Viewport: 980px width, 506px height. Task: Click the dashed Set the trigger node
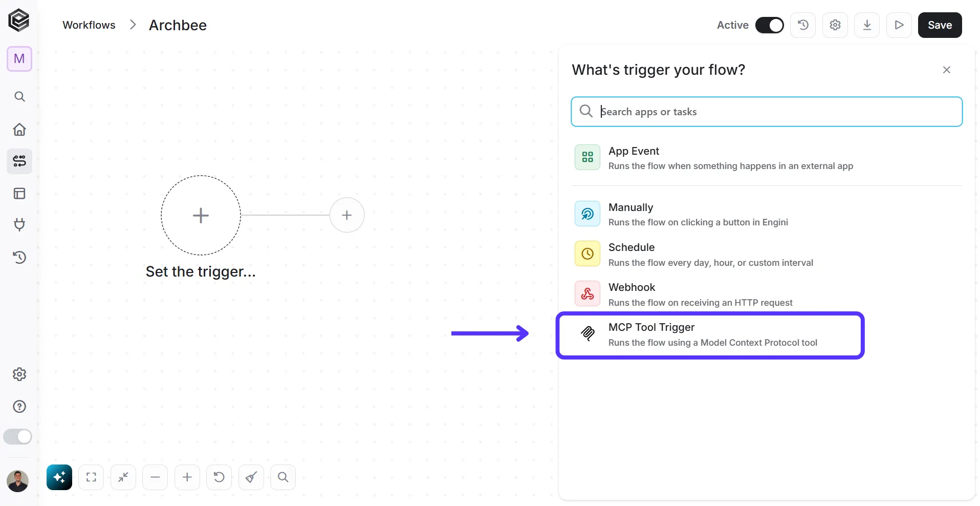(201, 216)
